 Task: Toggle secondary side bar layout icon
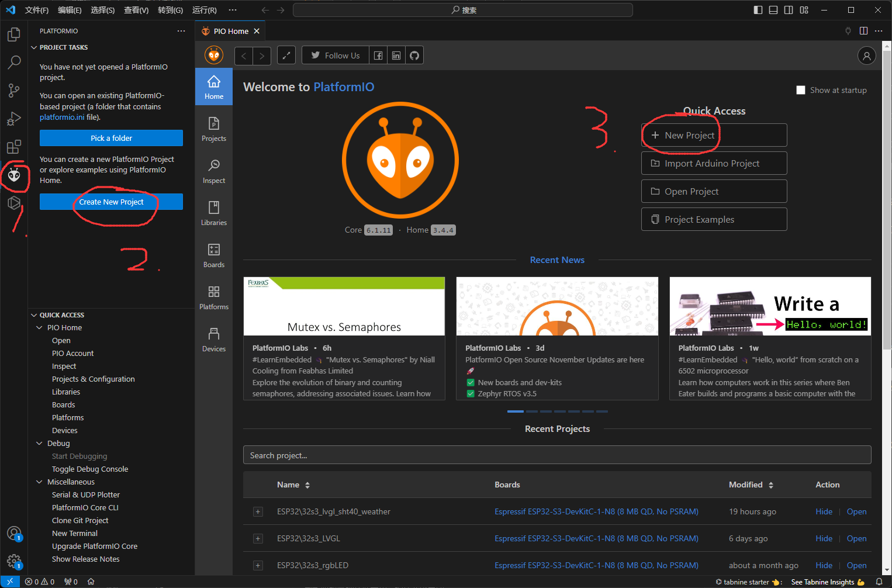789,10
